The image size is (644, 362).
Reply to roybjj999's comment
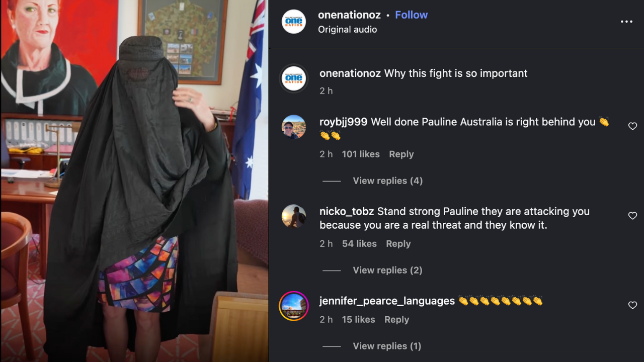[401, 154]
